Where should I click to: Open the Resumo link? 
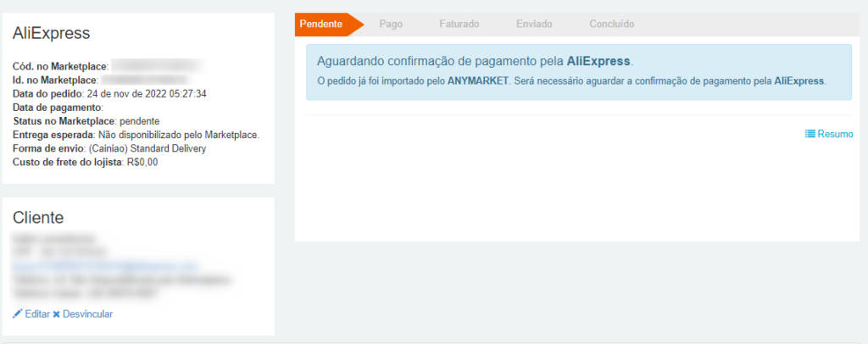(835, 134)
